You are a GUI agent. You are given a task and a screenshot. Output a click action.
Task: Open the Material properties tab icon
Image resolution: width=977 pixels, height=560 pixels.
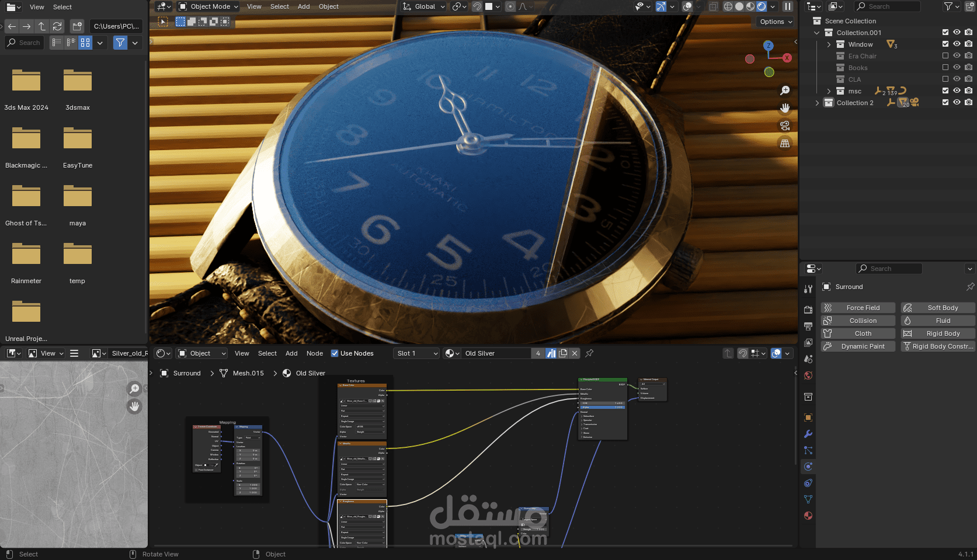pos(808,516)
